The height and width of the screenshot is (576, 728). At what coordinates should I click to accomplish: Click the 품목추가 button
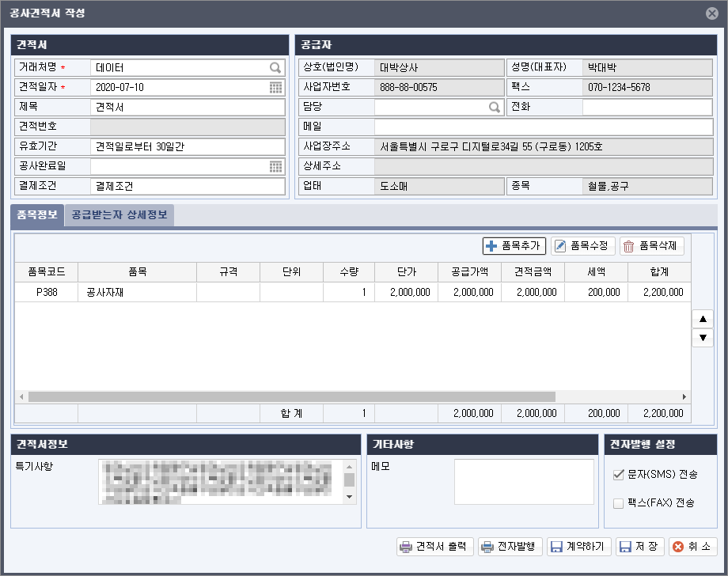(514, 245)
